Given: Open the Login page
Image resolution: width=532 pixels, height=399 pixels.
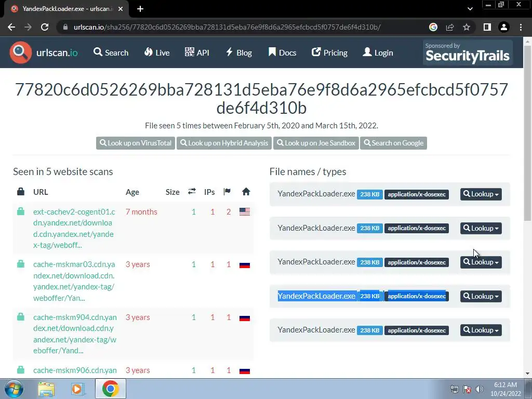Looking at the screenshot, I should click(378, 52).
